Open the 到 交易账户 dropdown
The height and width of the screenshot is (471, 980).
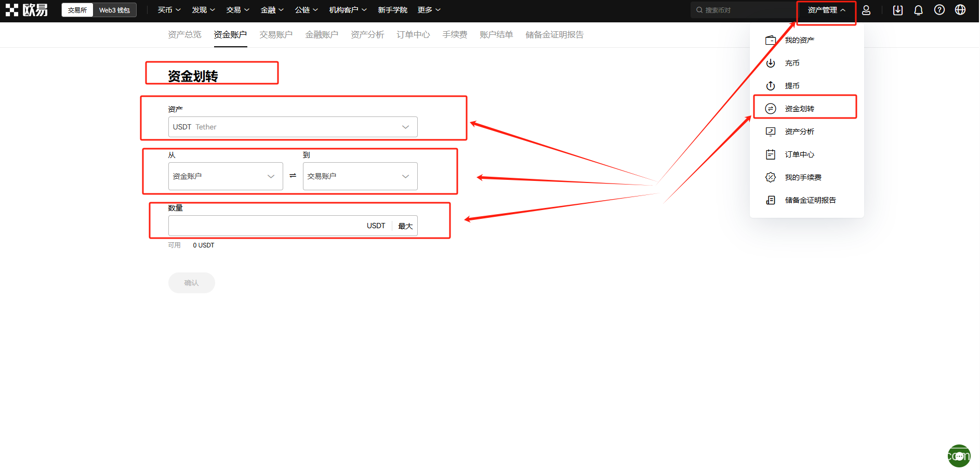(360, 176)
